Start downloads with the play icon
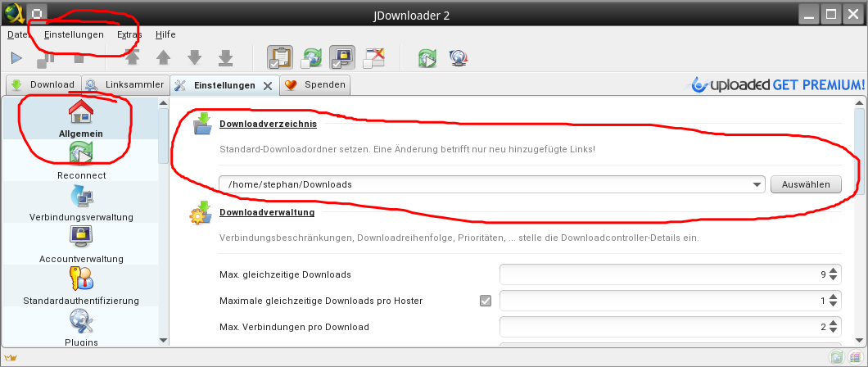Screen dimensions: 868x367 (x=16, y=57)
